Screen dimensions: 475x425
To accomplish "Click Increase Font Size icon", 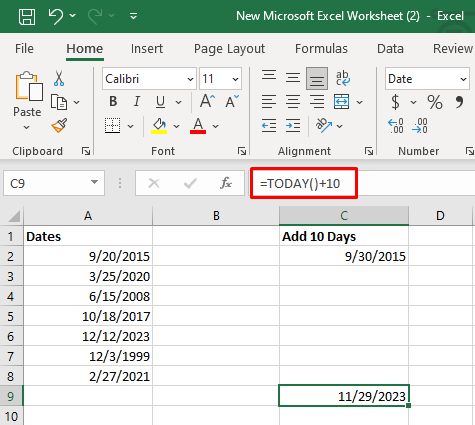I will [x=207, y=101].
